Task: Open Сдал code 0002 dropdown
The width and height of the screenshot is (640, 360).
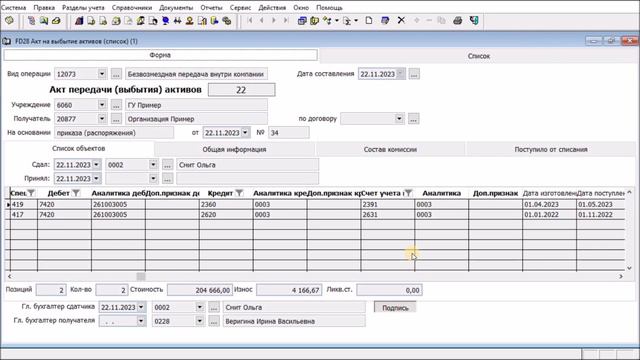Action: [153, 165]
